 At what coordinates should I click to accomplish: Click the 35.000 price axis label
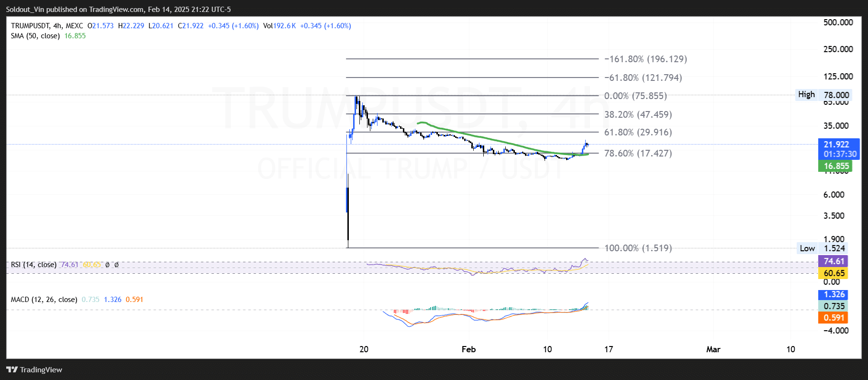836,126
